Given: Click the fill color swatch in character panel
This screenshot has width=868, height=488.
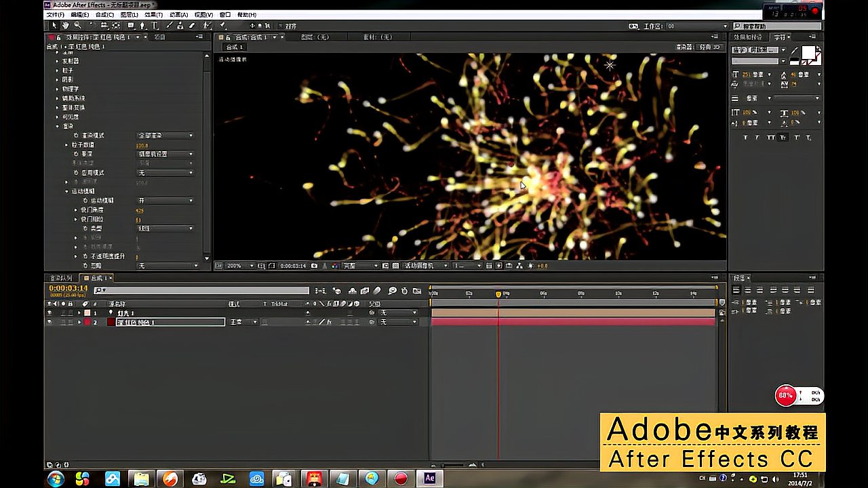Looking at the screenshot, I should point(808,52).
